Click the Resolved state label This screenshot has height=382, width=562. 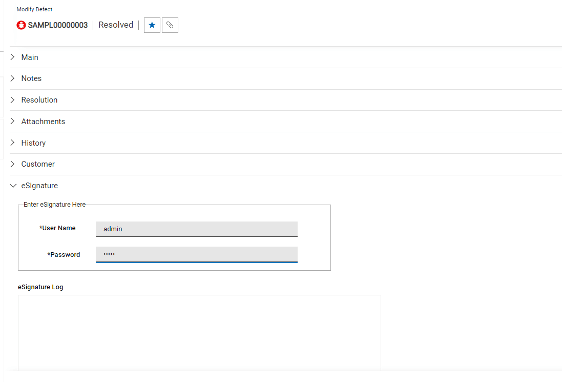(x=116, y=25)
